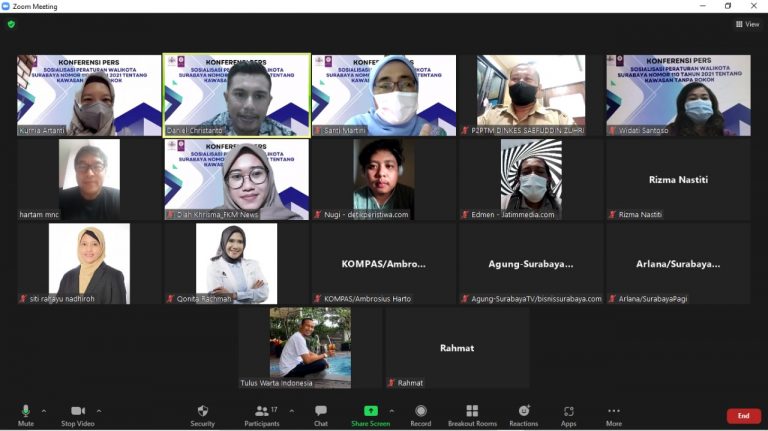
Task: Open the Reactions menu
Action: tap(523, 411)
